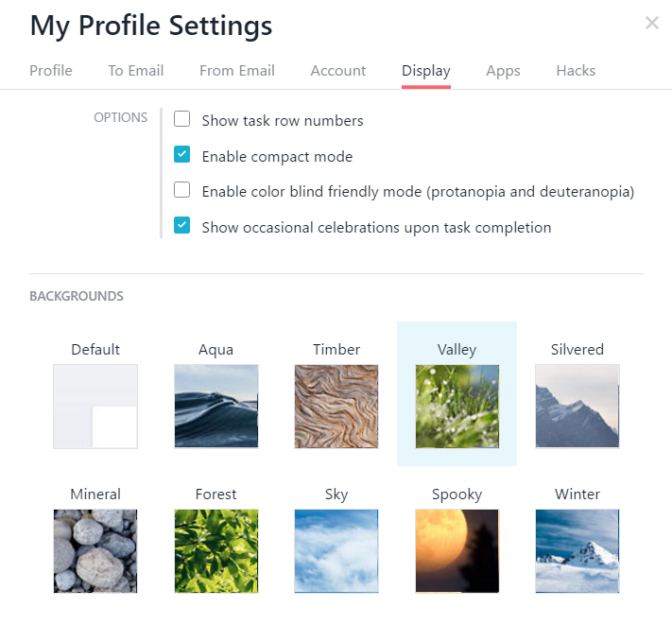The width and height of the screenshot is (672, 642).
Task: Select the Forest leaves background
Action: [x=216, y=550]
